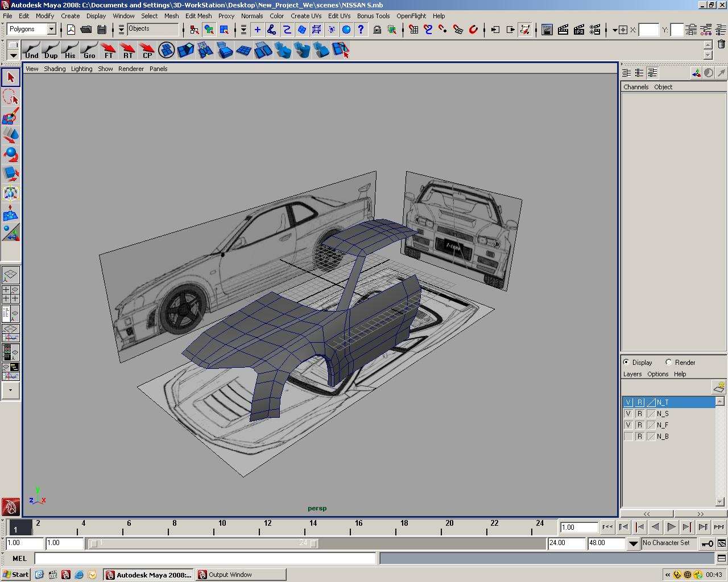
Task: Open a scene file
Action: pos(86,30)
